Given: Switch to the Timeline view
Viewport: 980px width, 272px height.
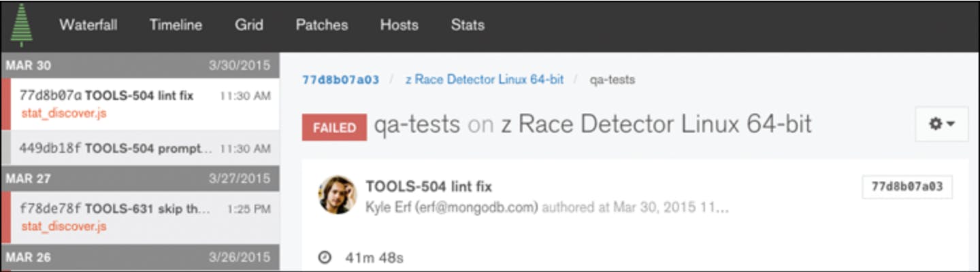Looking at the screenshot, I should [176, 25].
